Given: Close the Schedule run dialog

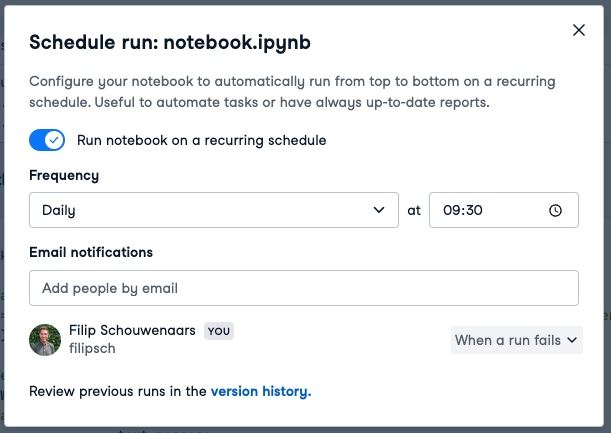Looking at the screenshot, I should 579,30.
